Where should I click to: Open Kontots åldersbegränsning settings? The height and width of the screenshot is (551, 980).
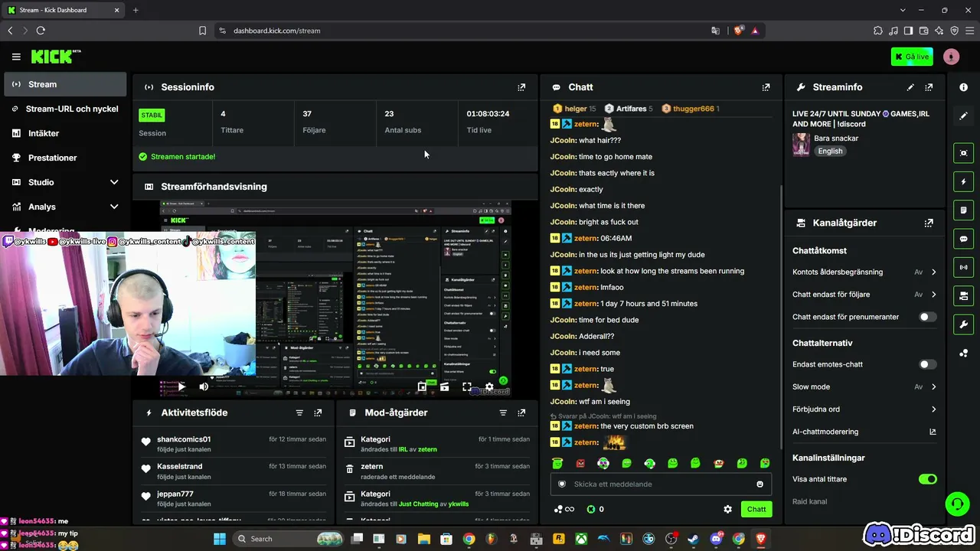click(x=864, y=272)
